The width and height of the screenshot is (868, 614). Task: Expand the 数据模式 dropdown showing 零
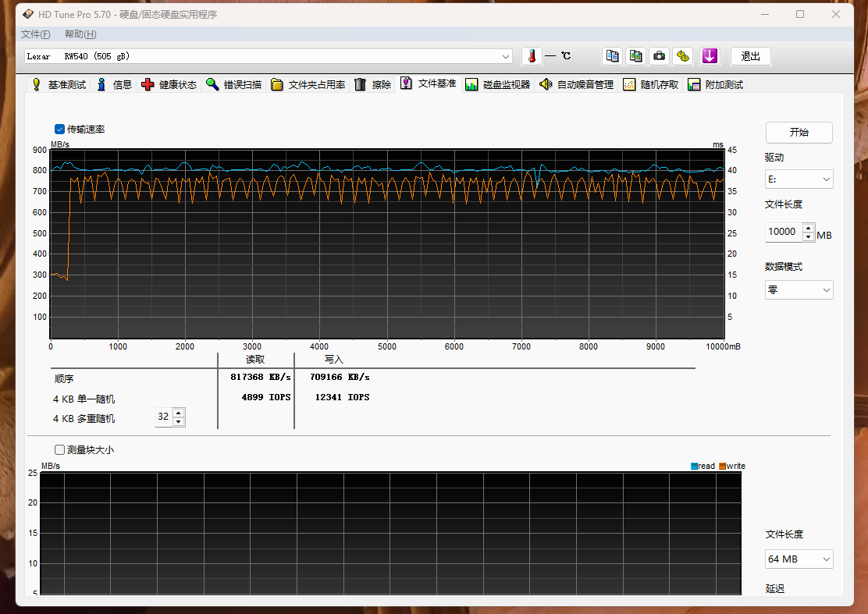click(x=799, y=290)
